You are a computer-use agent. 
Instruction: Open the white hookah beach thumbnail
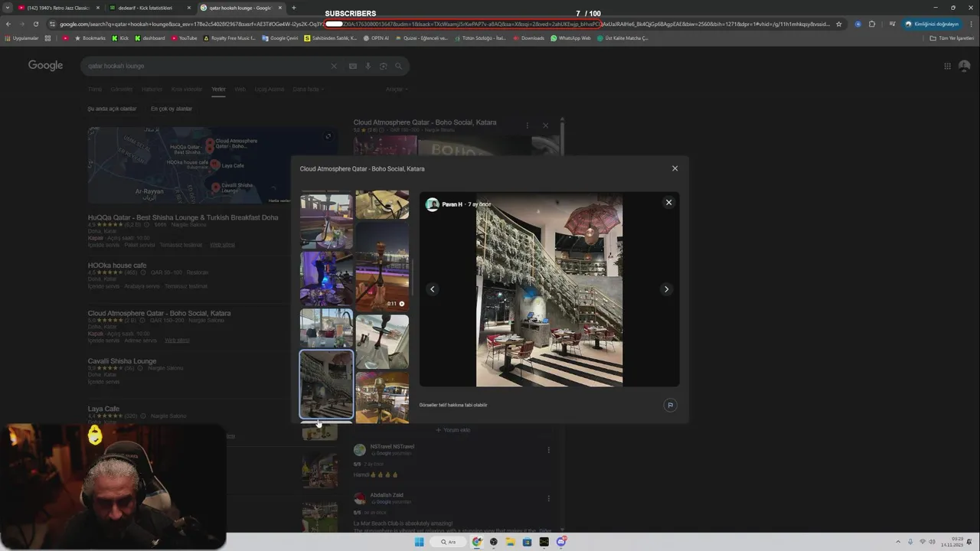point(382,341)
